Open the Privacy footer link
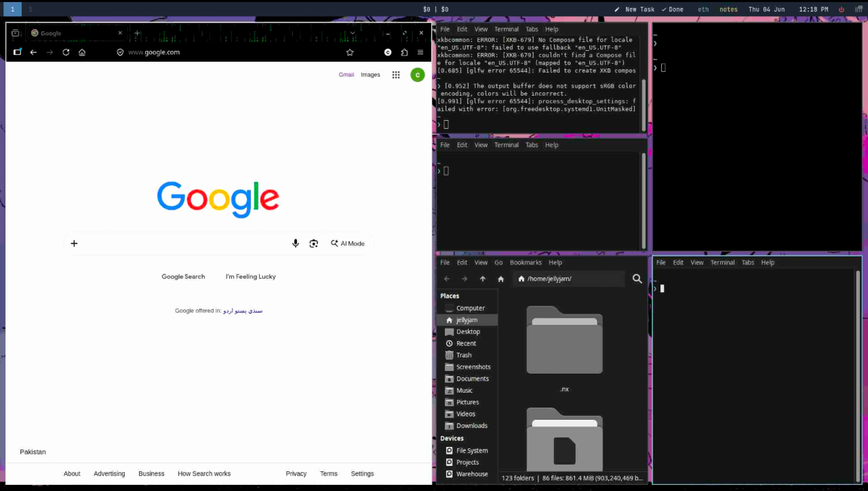 point(296,473)
